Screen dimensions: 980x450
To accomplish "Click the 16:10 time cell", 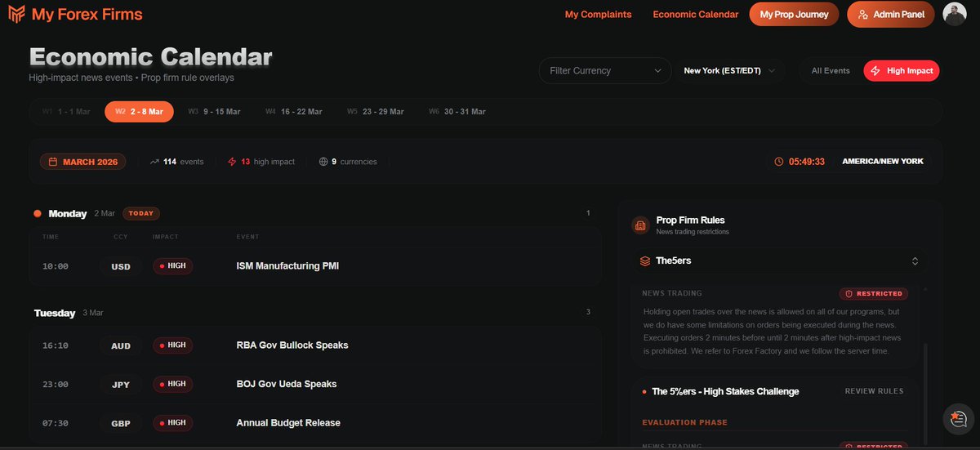I will (x=55, y=345).
